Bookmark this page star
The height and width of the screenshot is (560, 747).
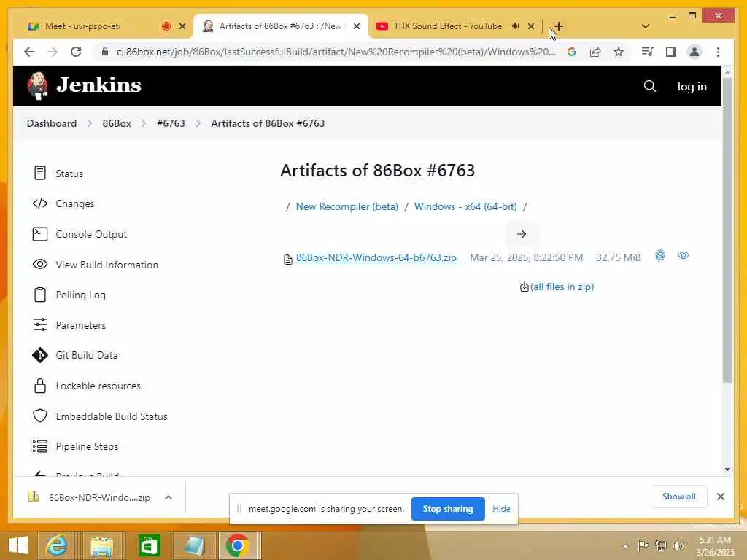pyautogui.click(x=619, y=52)
